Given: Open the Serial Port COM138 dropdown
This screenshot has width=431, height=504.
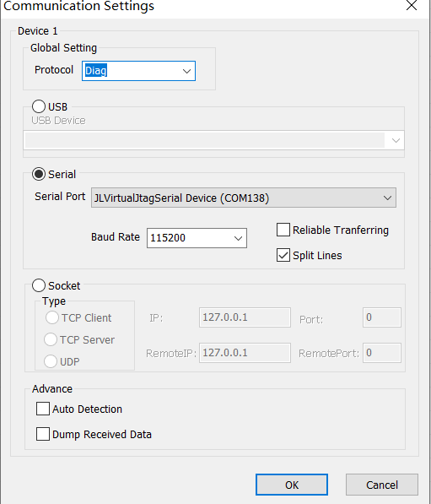Looking at the screenshot, I should (x=244, y=198).
